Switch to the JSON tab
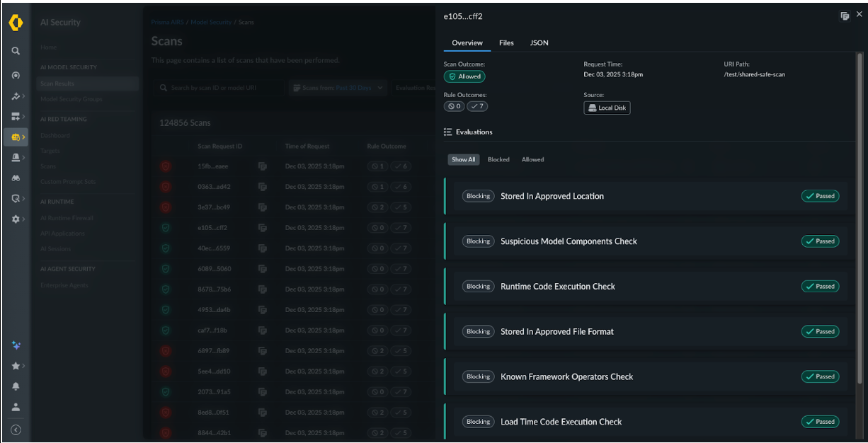Image resolution: width=868 pixels, height=443 pixels. point(539,43)
